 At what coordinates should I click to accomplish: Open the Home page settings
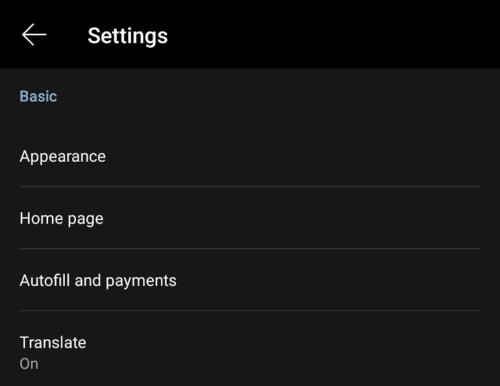coord(250,218)
